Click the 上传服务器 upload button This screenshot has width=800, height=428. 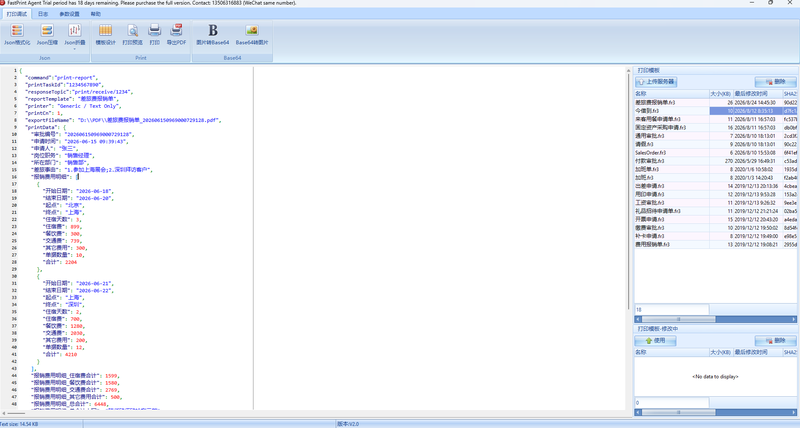(656, 82)
